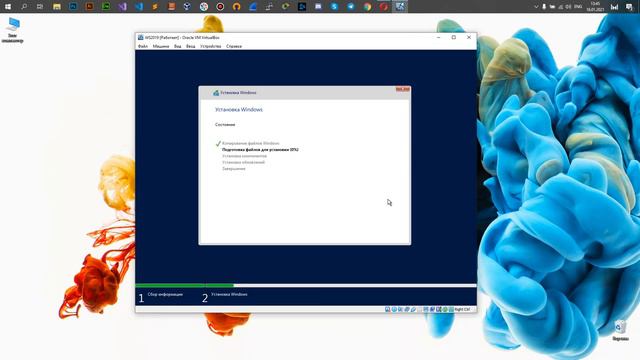Launch Sublime Text from the taskbar
Viewport: 640px width, 360px height.
[x=155, y=7]
